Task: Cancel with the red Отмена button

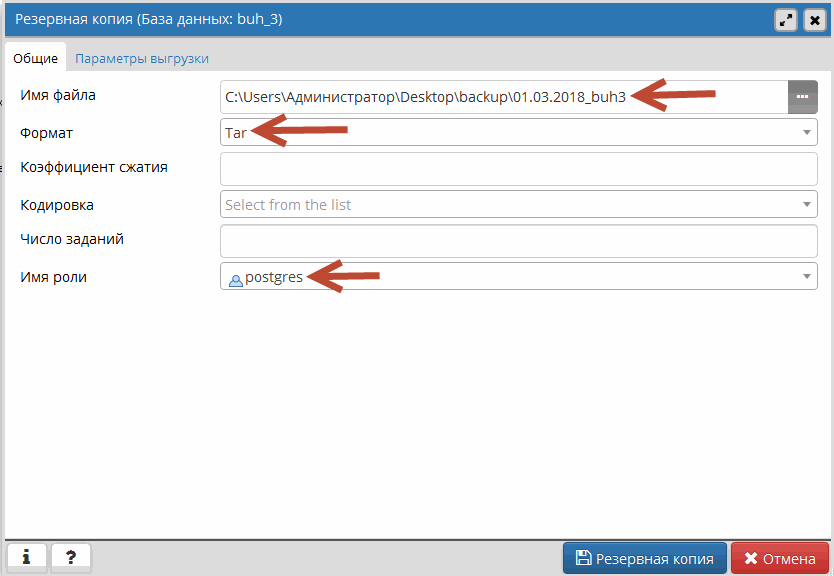Action: click(780, 559)
